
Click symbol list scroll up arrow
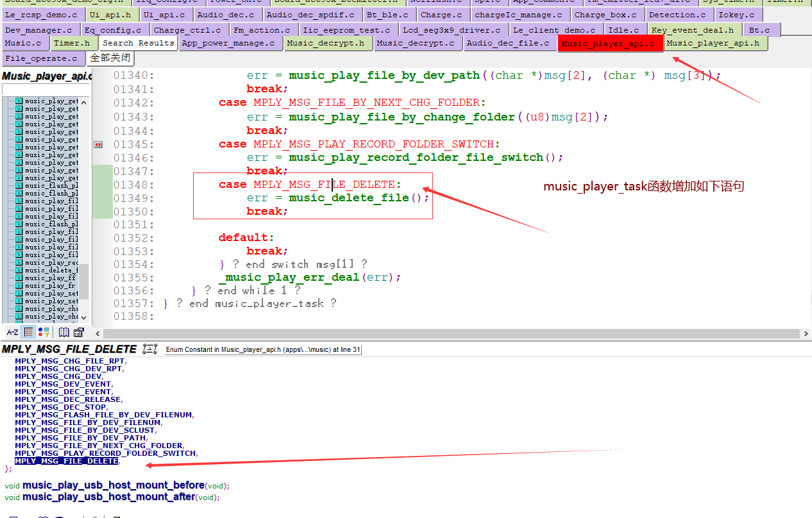84,101
